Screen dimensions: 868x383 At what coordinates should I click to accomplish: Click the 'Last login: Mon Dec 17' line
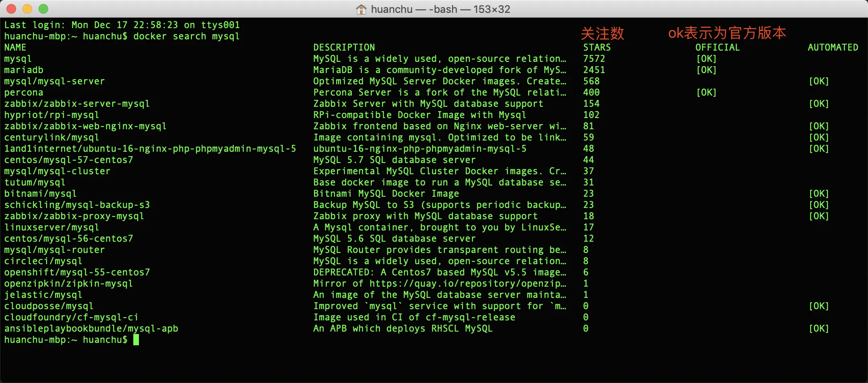tap(122, 25)
